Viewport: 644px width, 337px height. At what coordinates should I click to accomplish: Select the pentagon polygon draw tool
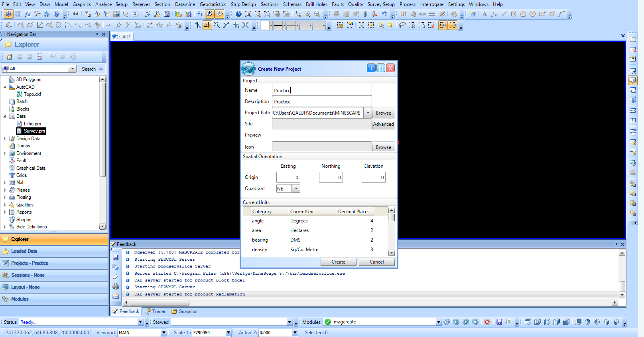pyautogui.click(x=523, y=14)
